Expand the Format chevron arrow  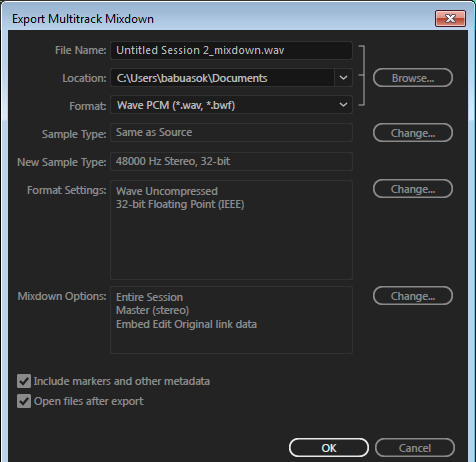pyautogui.click(x=343, y=105)
